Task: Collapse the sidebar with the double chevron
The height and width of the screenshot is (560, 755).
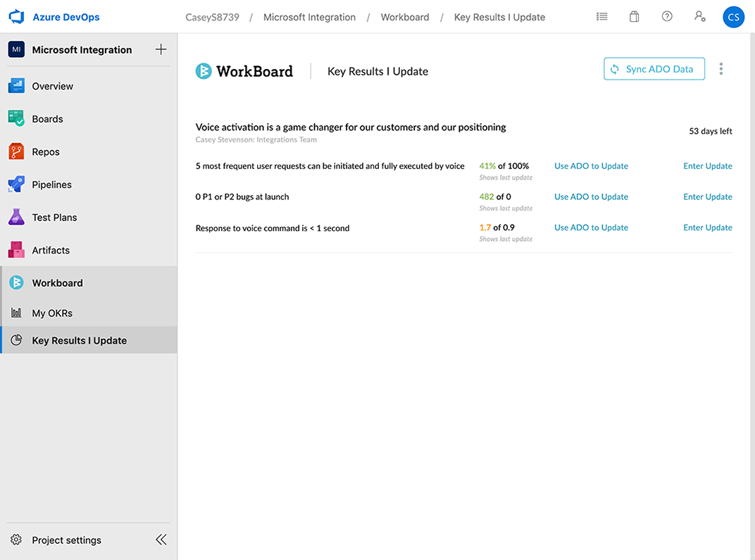Action: 161,540
